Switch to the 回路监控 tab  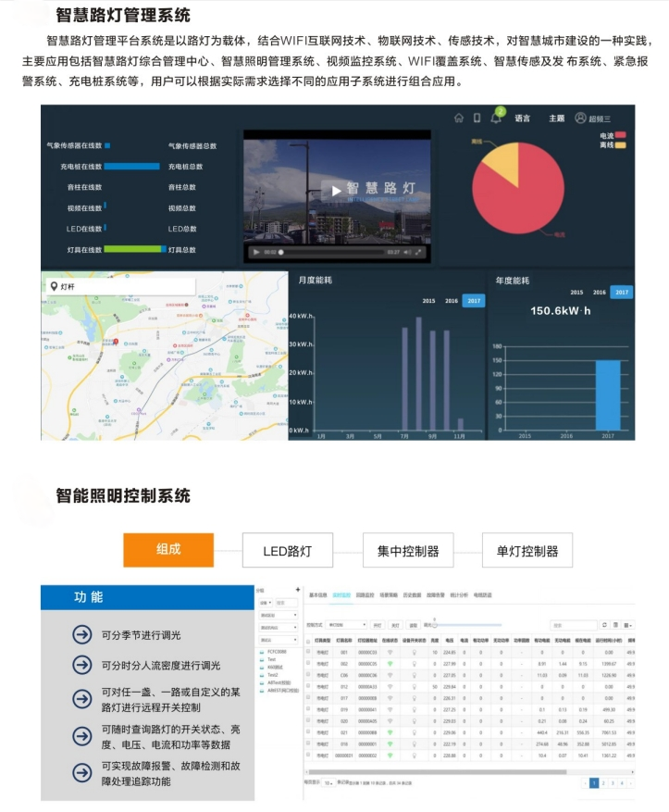click(x=365, y=595)
